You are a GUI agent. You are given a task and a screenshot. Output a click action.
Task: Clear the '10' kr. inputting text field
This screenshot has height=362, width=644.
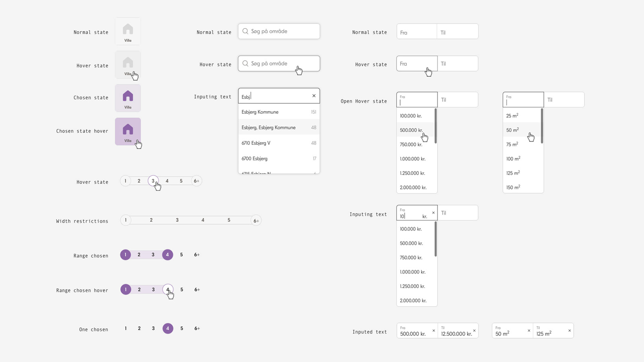[x=433, y=213]
